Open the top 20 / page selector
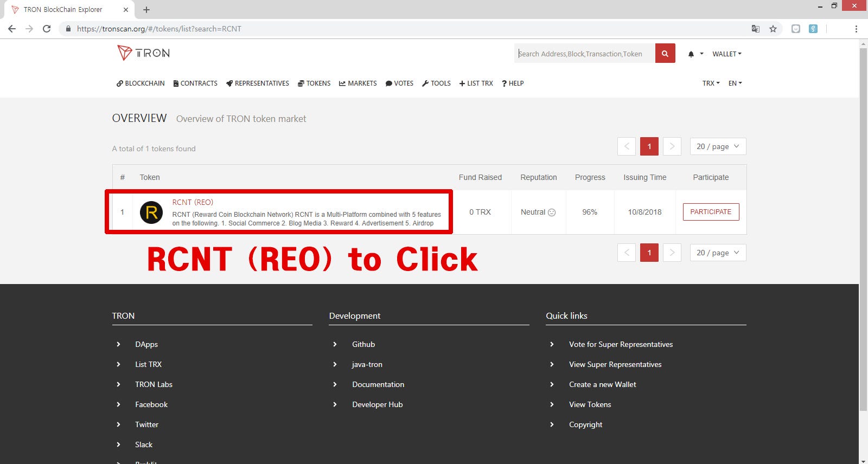The width and height of the screenshot is (868, 464). point(718,146)
